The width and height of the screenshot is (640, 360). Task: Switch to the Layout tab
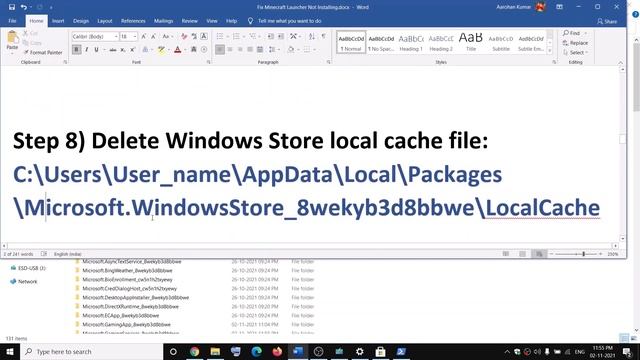104,21
